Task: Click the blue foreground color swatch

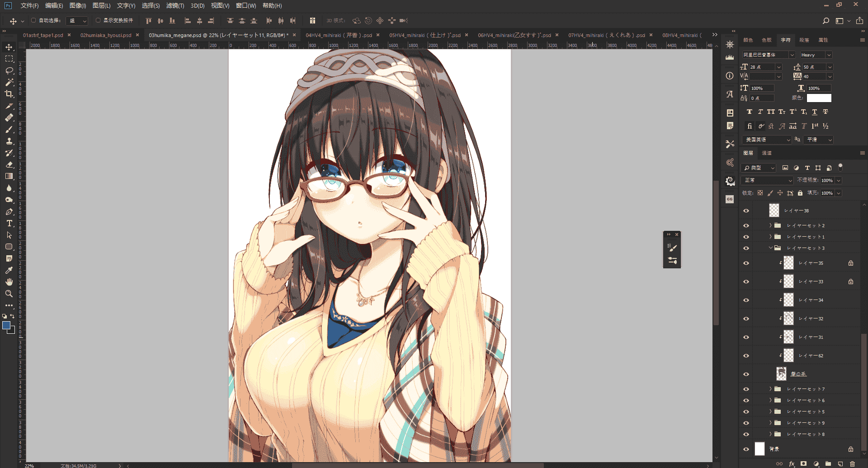Action: point(6,325)
